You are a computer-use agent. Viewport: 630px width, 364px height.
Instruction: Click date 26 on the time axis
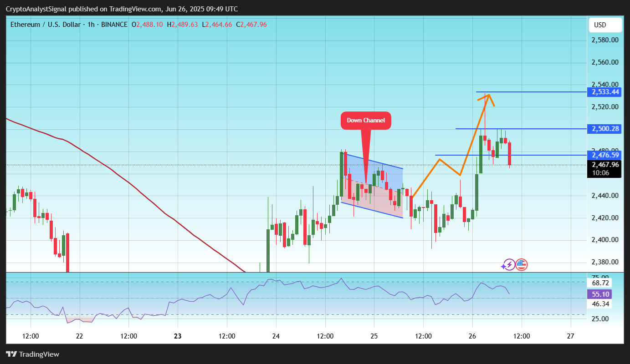pyautogui.click(x=472, y=336)
